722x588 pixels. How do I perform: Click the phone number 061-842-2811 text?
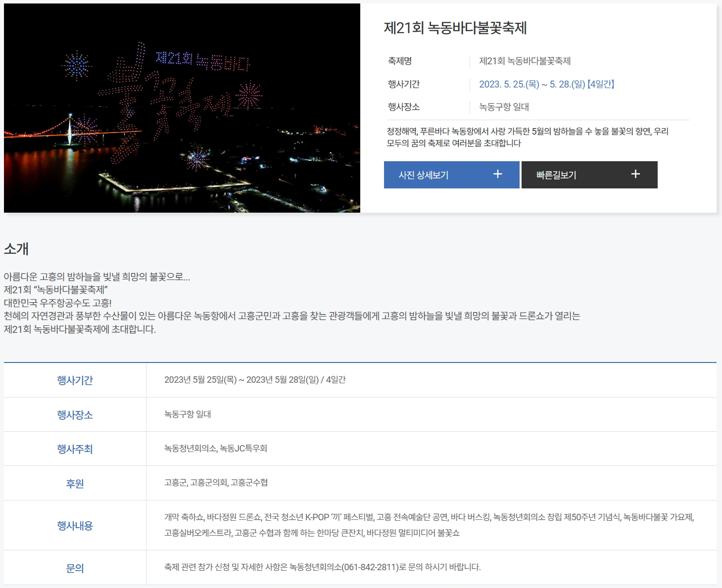pos(370,567)
